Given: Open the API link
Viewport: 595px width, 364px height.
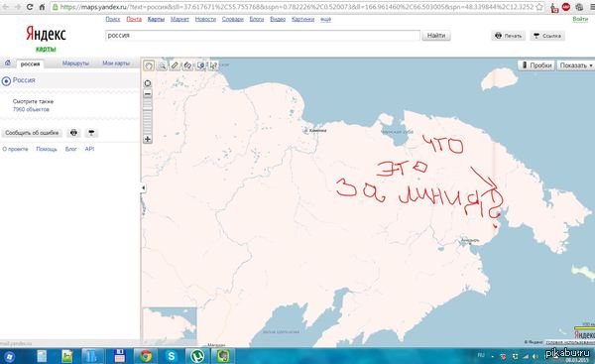Looking at the screenshot, I should point(89,149).
